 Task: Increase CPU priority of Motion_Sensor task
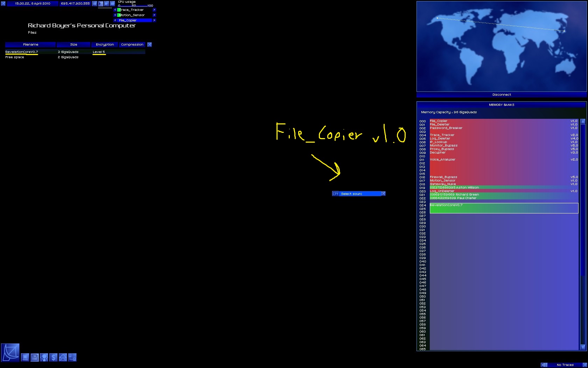coord(154,15)
